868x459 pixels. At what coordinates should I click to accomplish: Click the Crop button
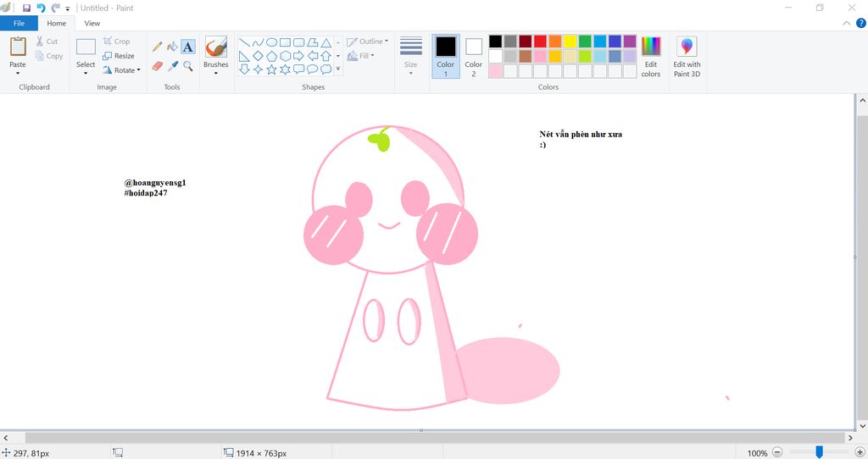pos(117,41)
